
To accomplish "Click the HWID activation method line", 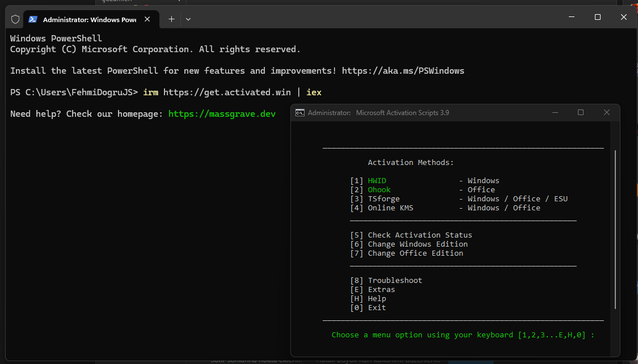I will click(x=377, y=181).
